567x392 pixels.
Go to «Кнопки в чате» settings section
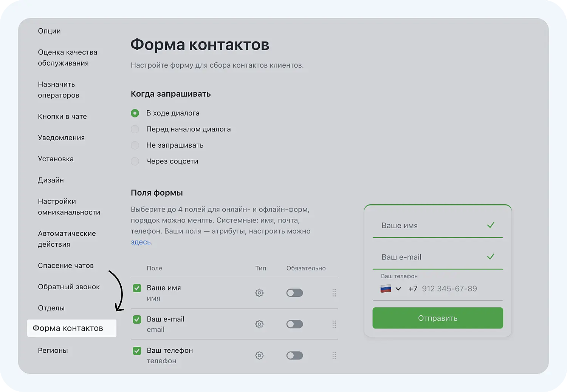point(62,116)
